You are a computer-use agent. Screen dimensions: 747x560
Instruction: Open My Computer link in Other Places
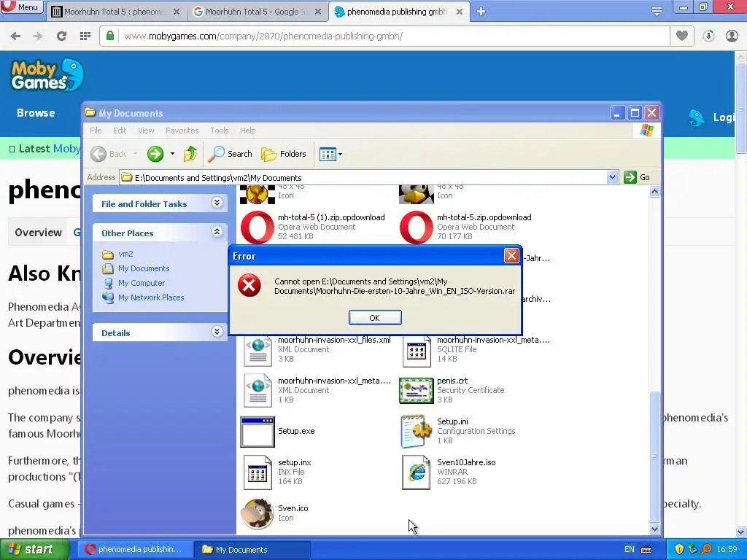(142, 283)
